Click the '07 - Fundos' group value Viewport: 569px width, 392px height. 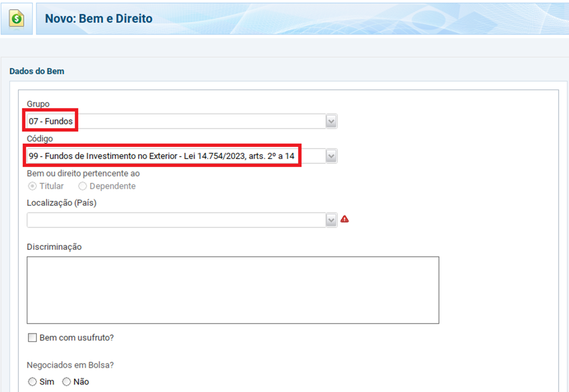(51, 122)
